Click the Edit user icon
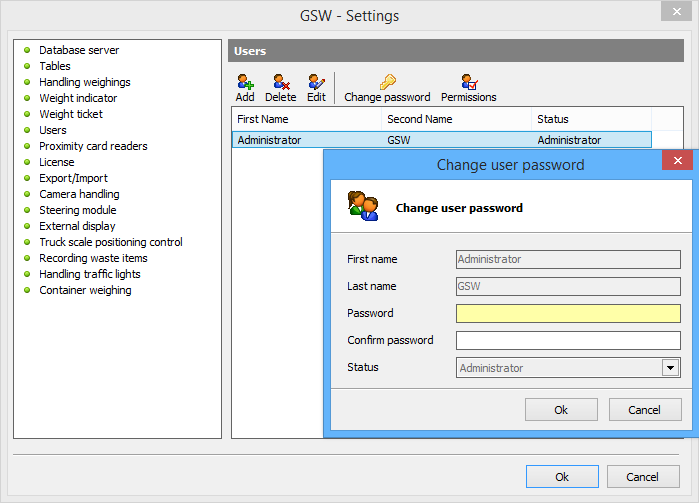The image size is (699, 503). [316, 82]
